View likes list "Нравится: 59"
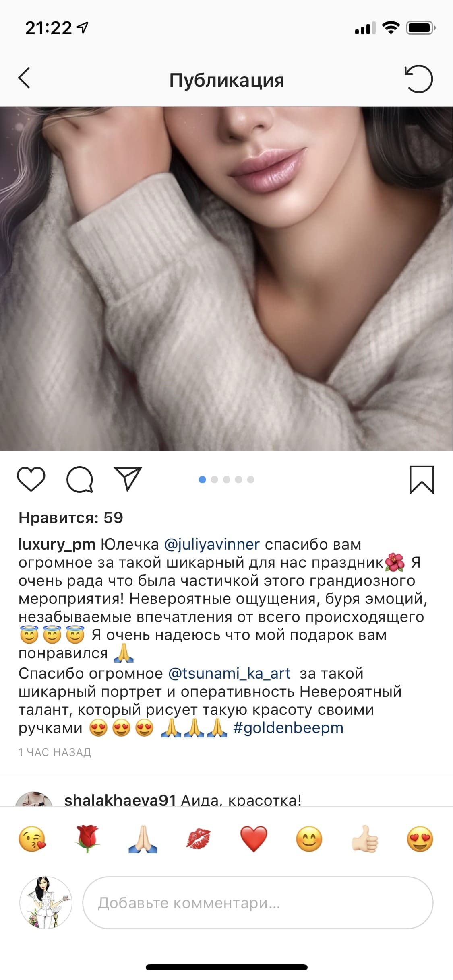Screen dimensions: 453x980 point(71,518)
